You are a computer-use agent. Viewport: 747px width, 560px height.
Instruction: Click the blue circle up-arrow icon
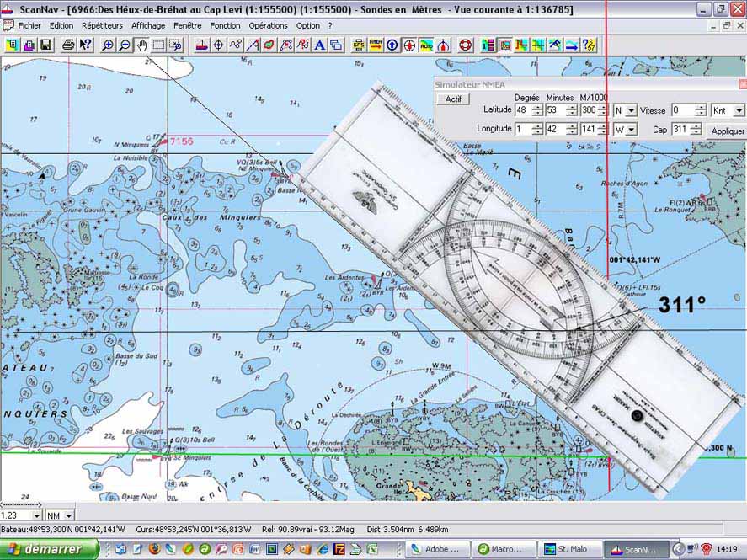tap(392, 45)
